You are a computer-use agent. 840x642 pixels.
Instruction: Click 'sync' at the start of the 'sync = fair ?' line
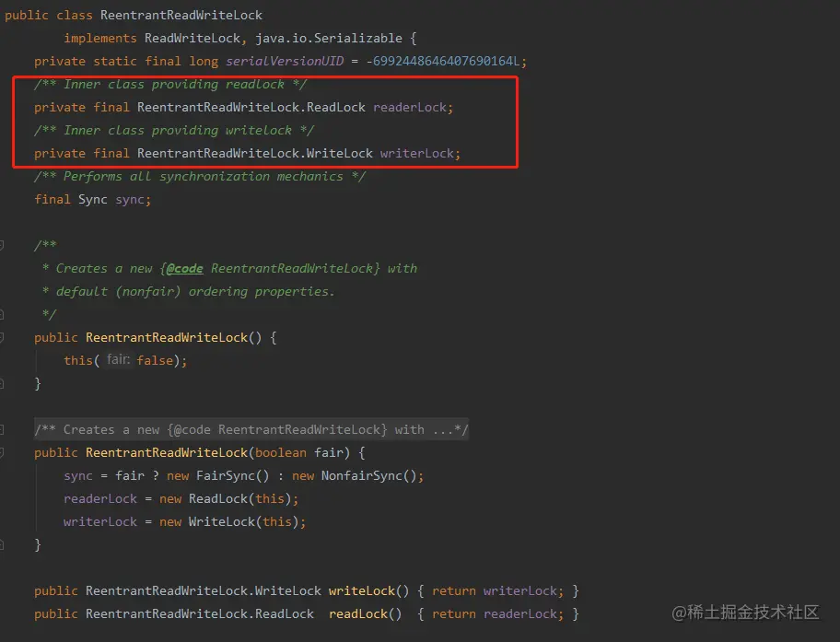(78, 475)
